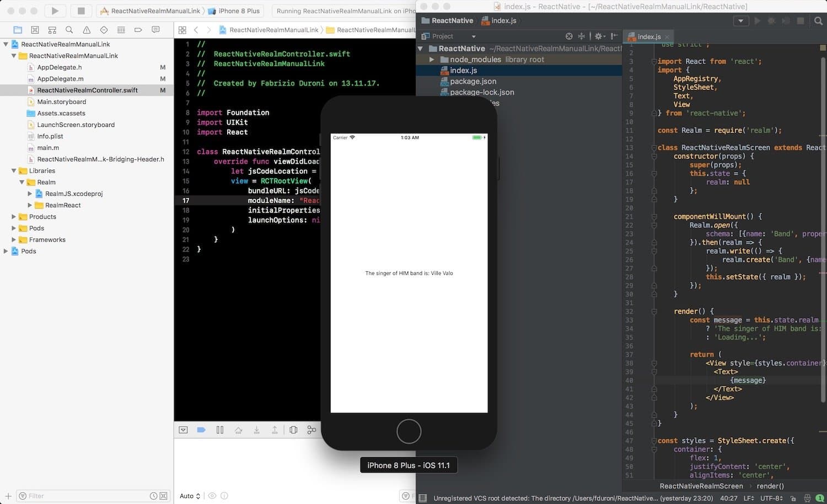Image resolution: width=827 pixels, height=504 pixels.
Task: Click the search magnifier in WebStorm toolbar
Action: point(818,20)
